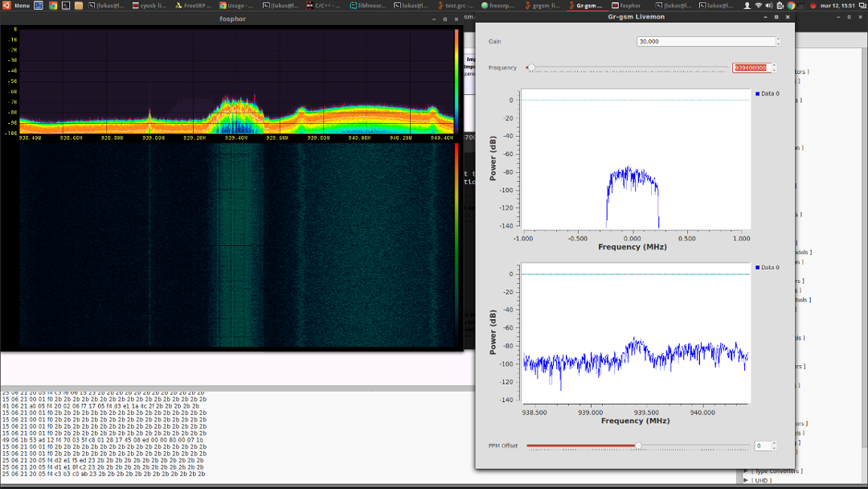Toggle Data 0 legend in lower plot
868x489 pixels.
[x=767, y=267]
